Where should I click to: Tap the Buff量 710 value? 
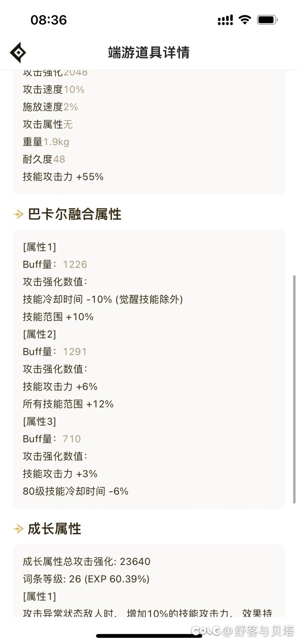tap(72, 439)
